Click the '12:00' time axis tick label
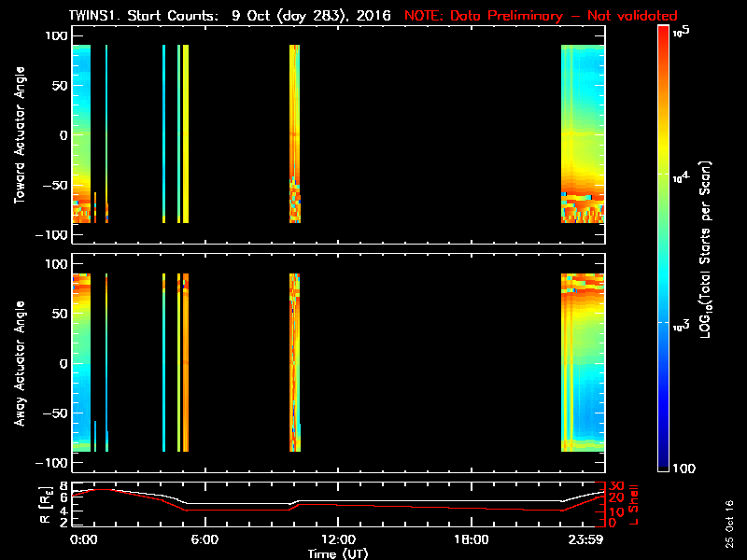This screenshot has height=560, width=747. [x=338, y=539]
